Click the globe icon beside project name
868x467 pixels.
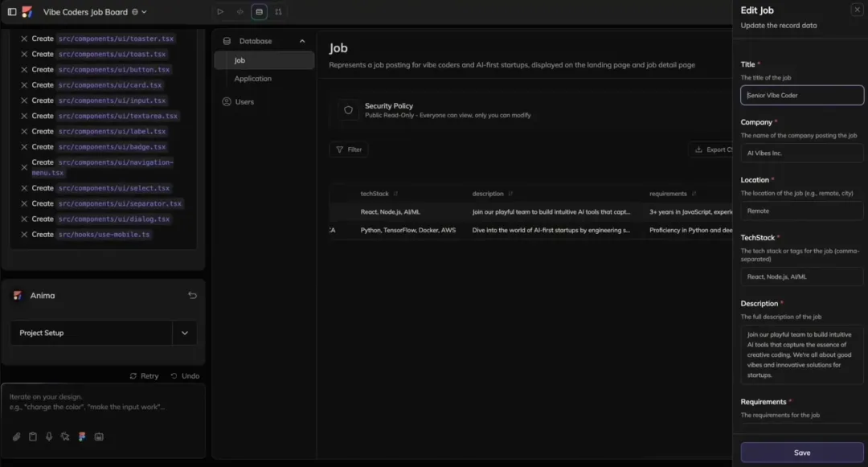click(x=134, y=11)
